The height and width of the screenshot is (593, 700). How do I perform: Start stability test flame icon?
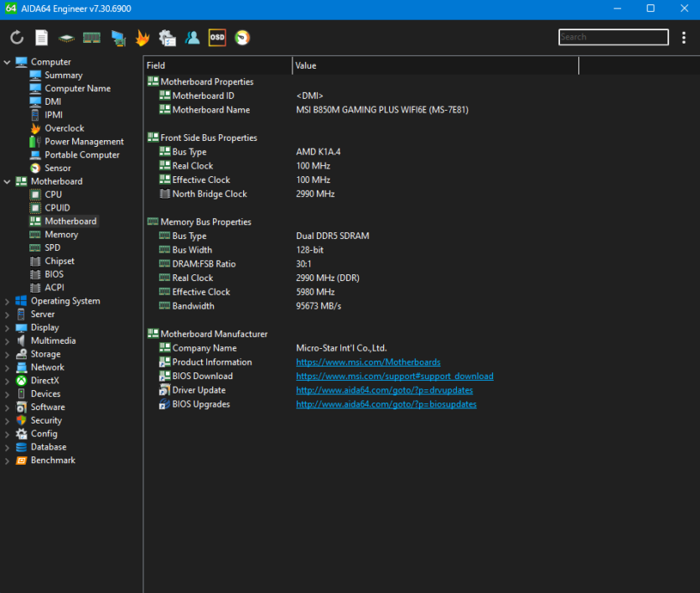143,38
